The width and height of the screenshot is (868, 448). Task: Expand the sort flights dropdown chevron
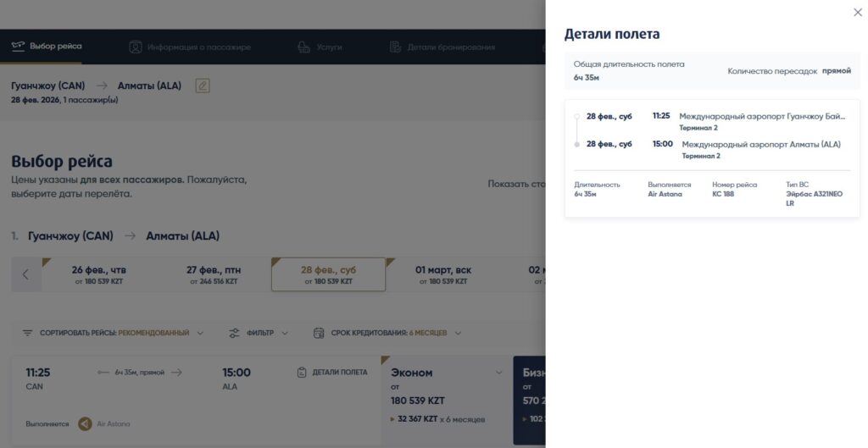click(x=201, y=333)
